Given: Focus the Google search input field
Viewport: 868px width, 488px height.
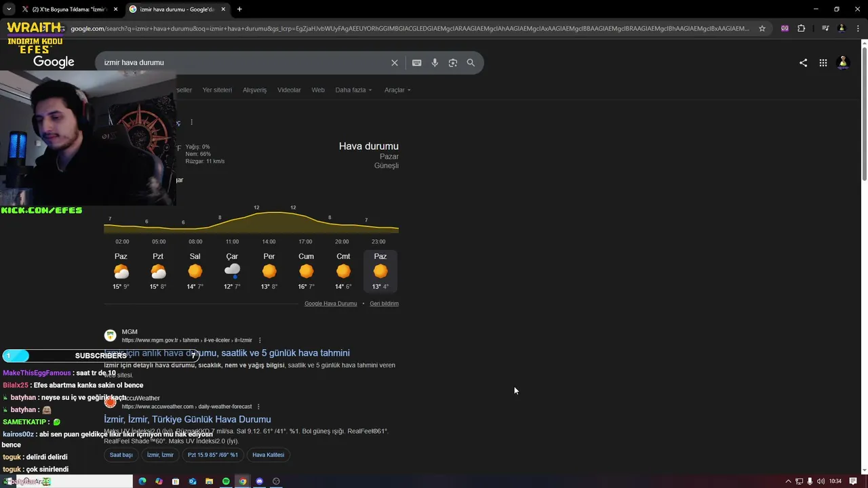Looking at the screenshot, I should [244, 62].
